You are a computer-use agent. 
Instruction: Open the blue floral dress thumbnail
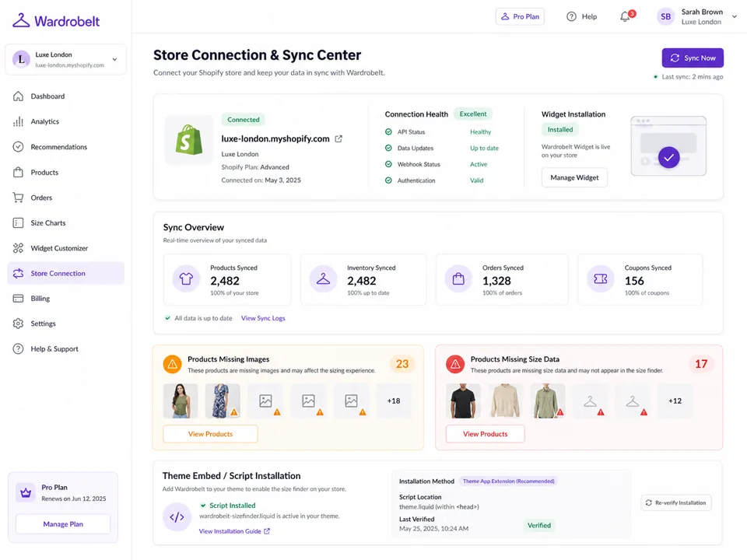(x=223, y=401)
